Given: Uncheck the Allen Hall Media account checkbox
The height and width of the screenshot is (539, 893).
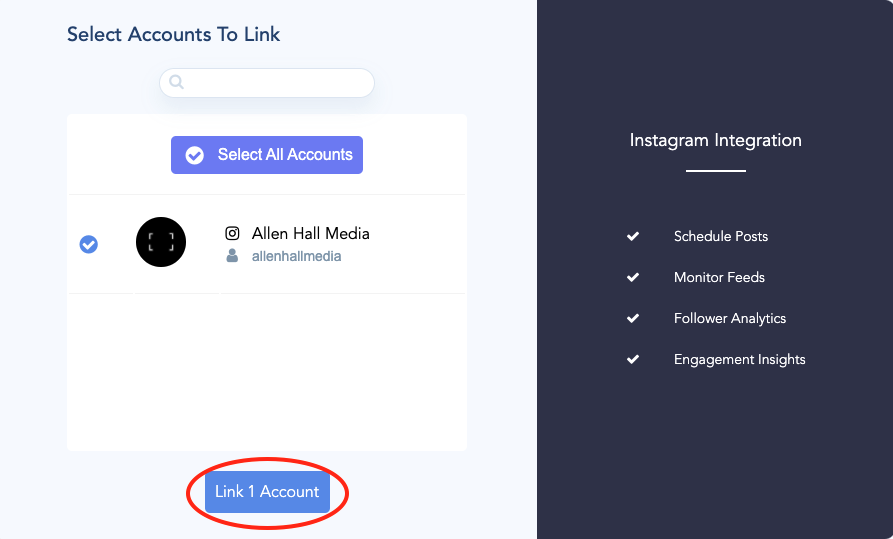Looking at the screenshot, I should 88,244.
